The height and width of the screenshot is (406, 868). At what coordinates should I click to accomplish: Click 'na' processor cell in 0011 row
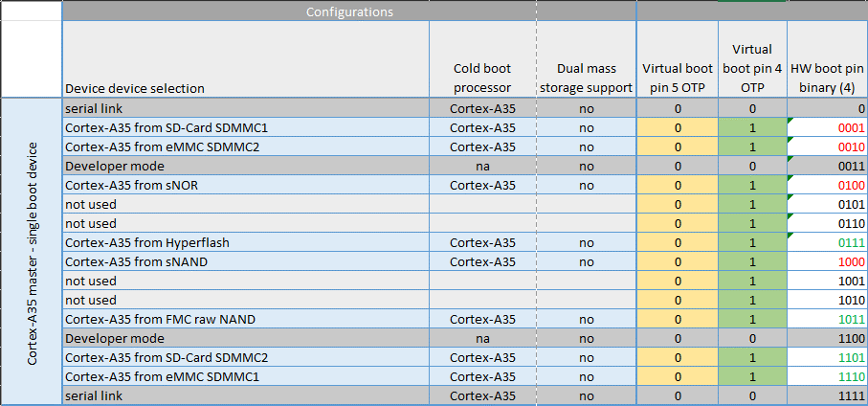(482, 167)
